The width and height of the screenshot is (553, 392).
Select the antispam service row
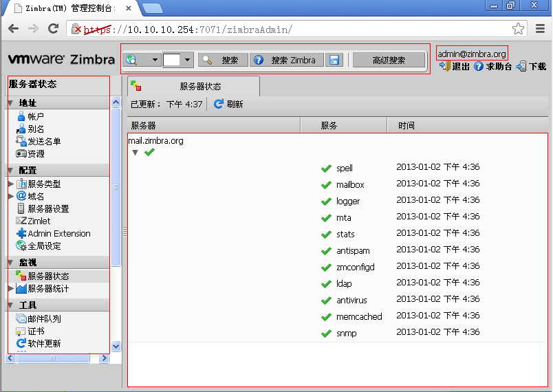pyautogui.click(x=338, y=250)
